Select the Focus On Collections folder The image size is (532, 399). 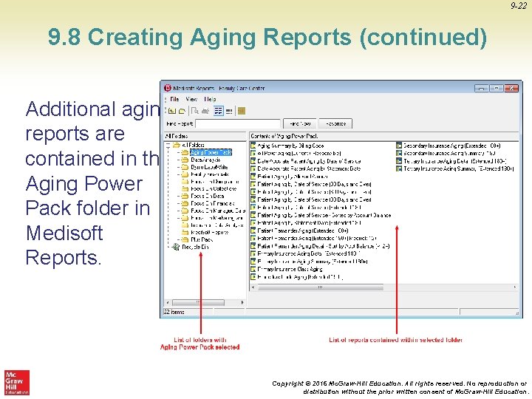point(214,188)
